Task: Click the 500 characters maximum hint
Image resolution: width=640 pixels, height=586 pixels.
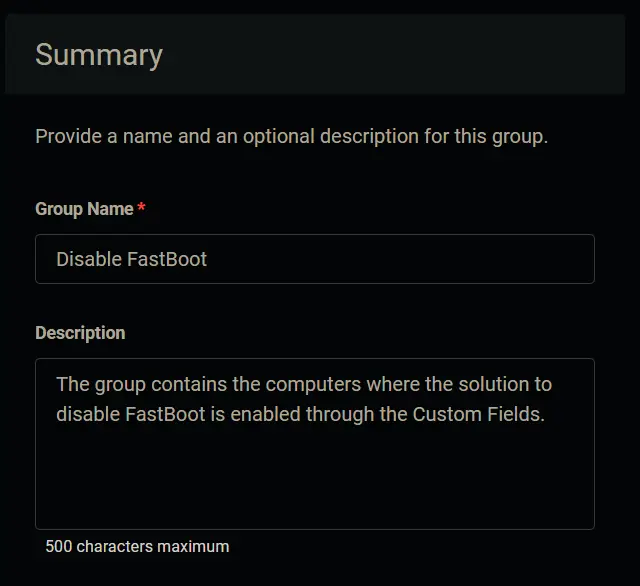Action: click(137, 546)
